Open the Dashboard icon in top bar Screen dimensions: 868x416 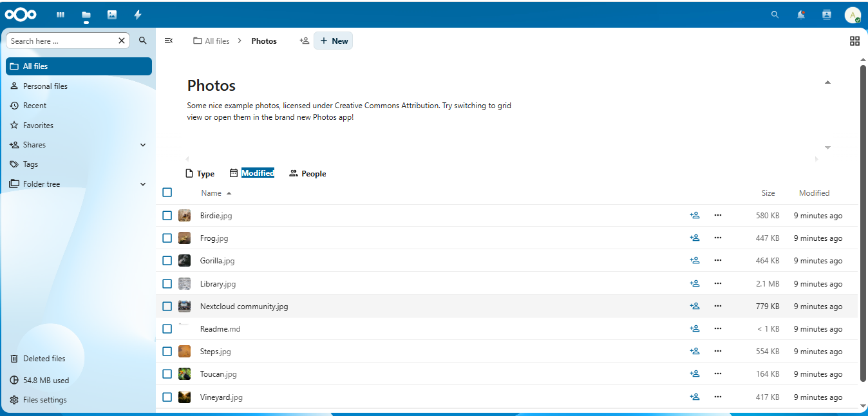[61, 15]
